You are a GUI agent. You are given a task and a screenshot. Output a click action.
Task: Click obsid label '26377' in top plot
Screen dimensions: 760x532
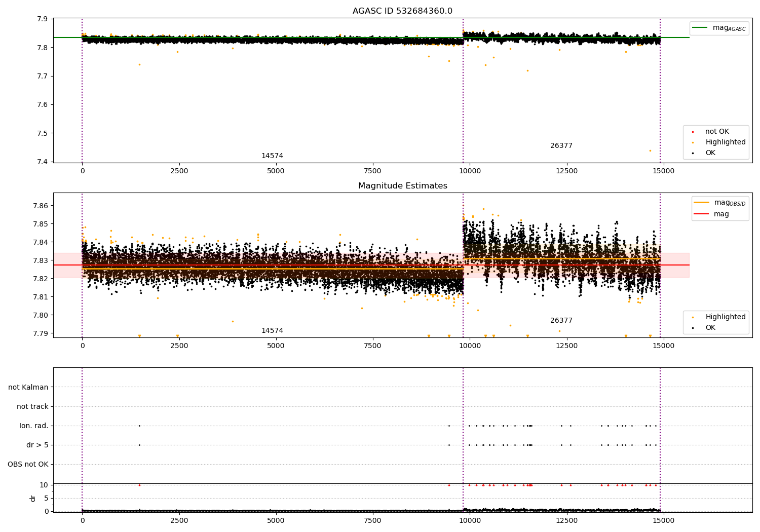pos(561,146)
